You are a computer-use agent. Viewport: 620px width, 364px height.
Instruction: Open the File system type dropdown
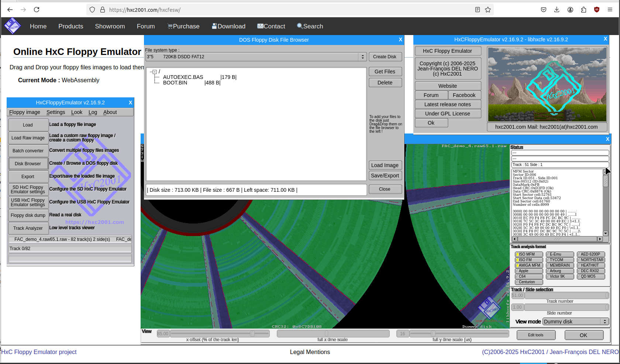tap(256, 57)
